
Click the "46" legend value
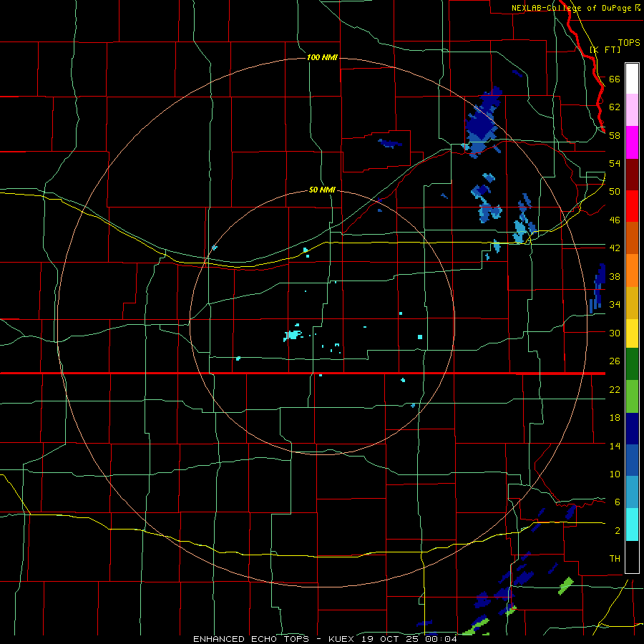coord(615,220)
